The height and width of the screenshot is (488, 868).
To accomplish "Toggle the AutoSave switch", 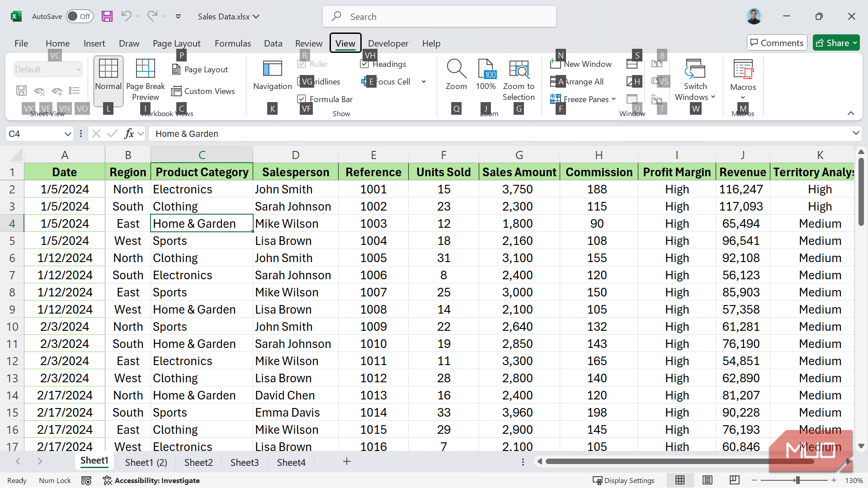I will coord(80,17).
